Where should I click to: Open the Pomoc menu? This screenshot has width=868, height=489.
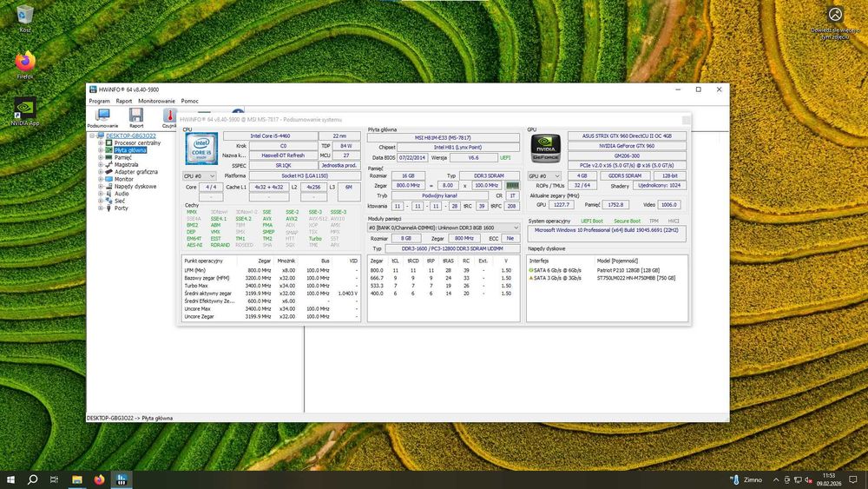[189, 101]
